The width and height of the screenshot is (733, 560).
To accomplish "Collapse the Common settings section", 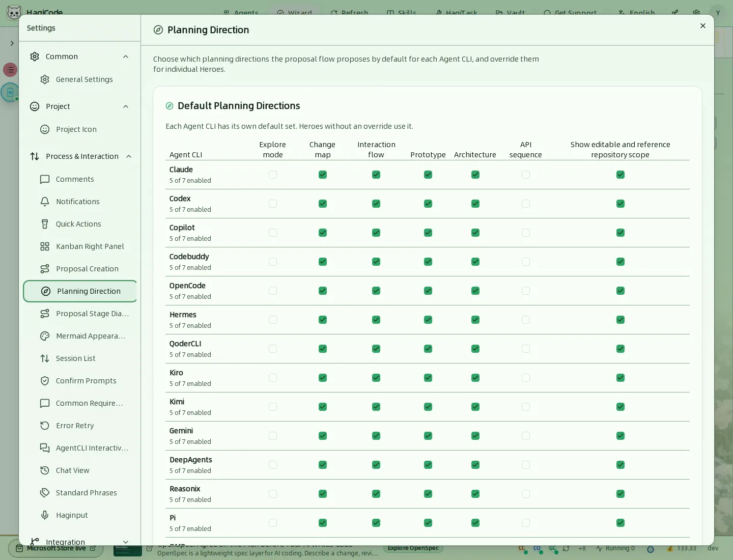I will point(126,57).
